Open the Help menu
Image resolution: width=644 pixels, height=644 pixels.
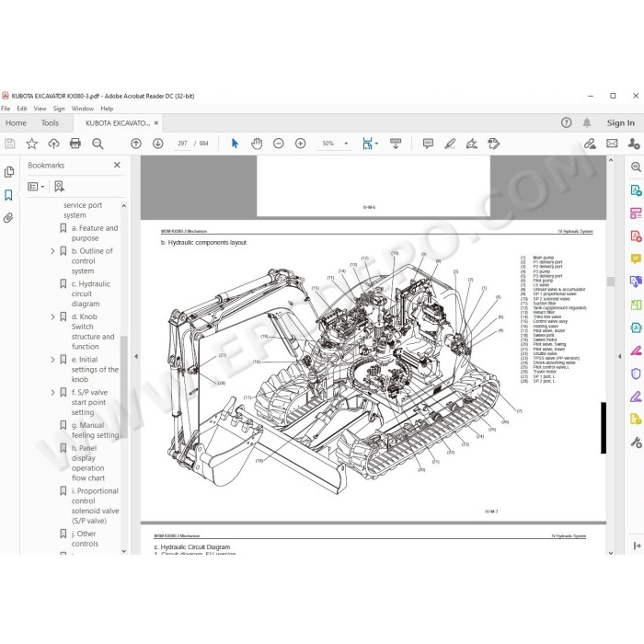[107, 109]
